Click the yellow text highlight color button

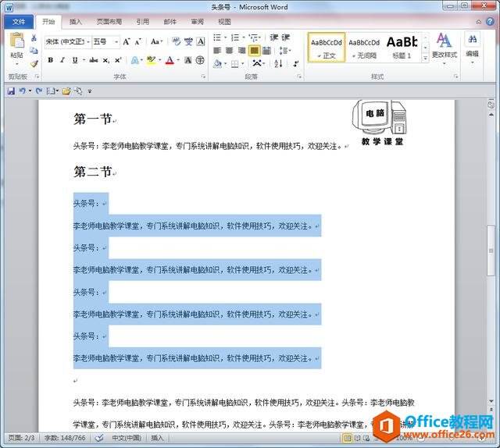coord(151,60)
